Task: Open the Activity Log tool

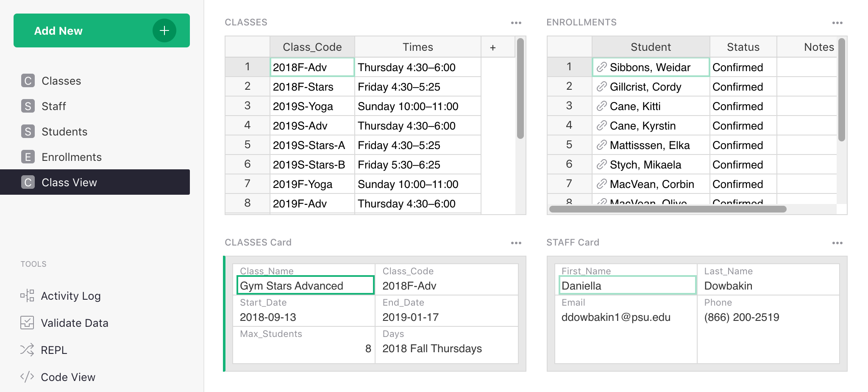Action: click(70, 296)
